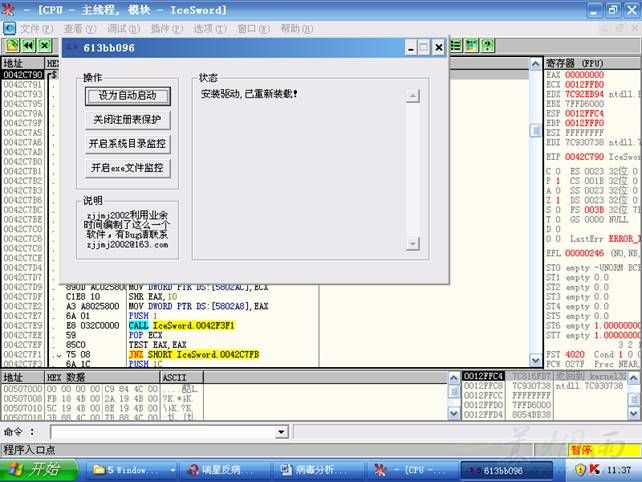The image size is (642, 482).
Task: Click into the 命令 command input field
Action: [163, 432]
